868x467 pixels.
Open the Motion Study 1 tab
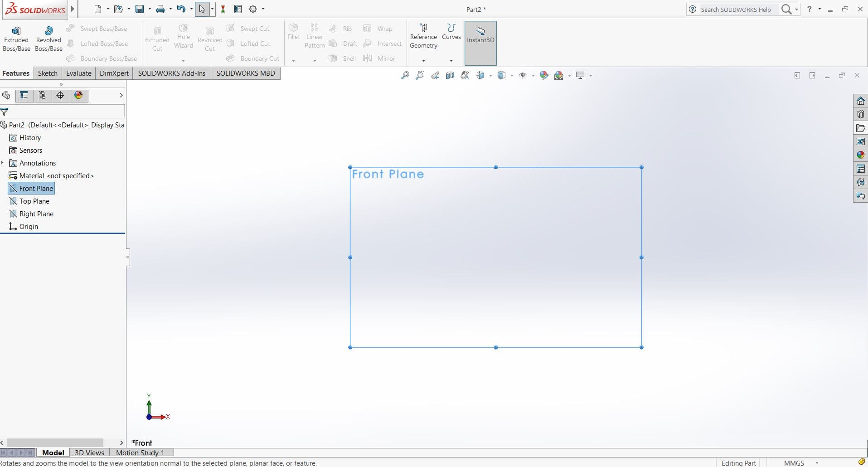click(140, 452)
